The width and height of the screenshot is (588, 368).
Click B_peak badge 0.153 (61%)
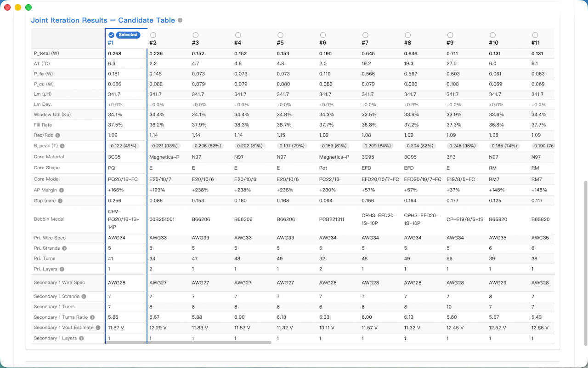[334, 146]
